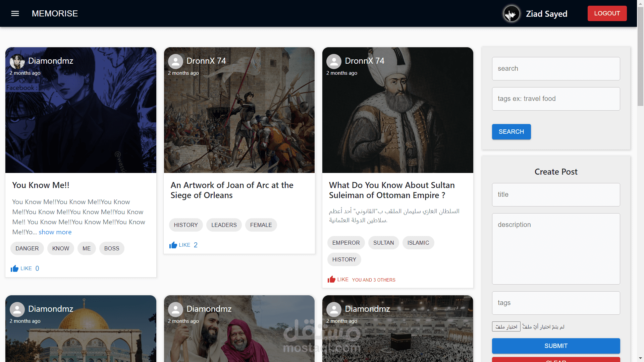Image resolution: width=644 pixels, height=362 pixels.
Task: Click the SEARCH button in the sidebar
Action: pyautogui.click(x=511, y=132)
